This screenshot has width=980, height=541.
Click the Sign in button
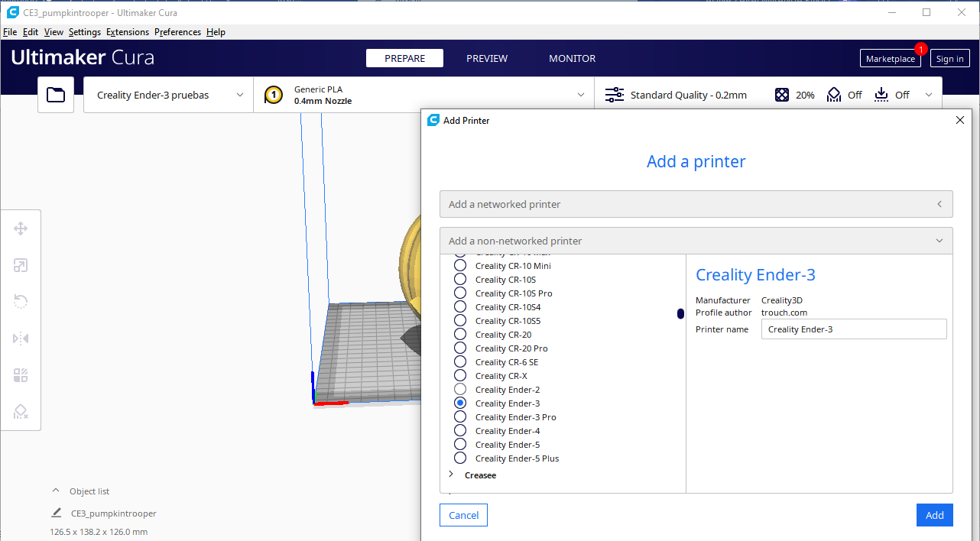(950, 59)
